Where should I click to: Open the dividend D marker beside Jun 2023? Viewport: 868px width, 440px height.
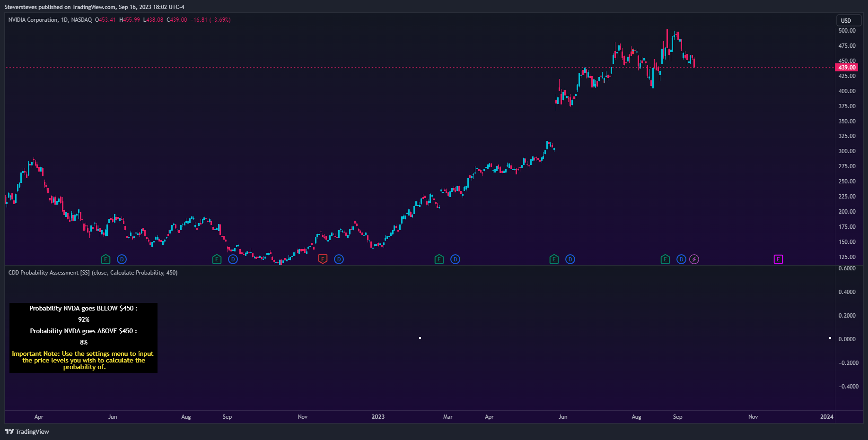(x=570, y=259)
